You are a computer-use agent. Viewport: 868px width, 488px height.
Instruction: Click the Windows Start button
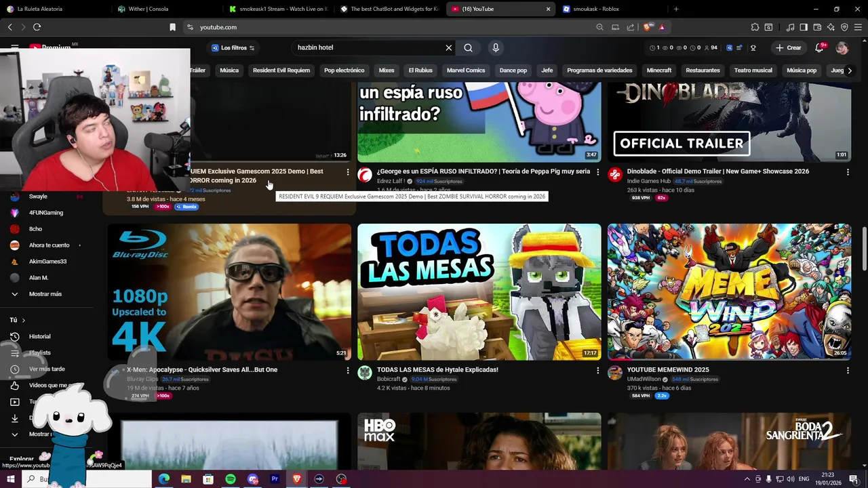point(10,479)
